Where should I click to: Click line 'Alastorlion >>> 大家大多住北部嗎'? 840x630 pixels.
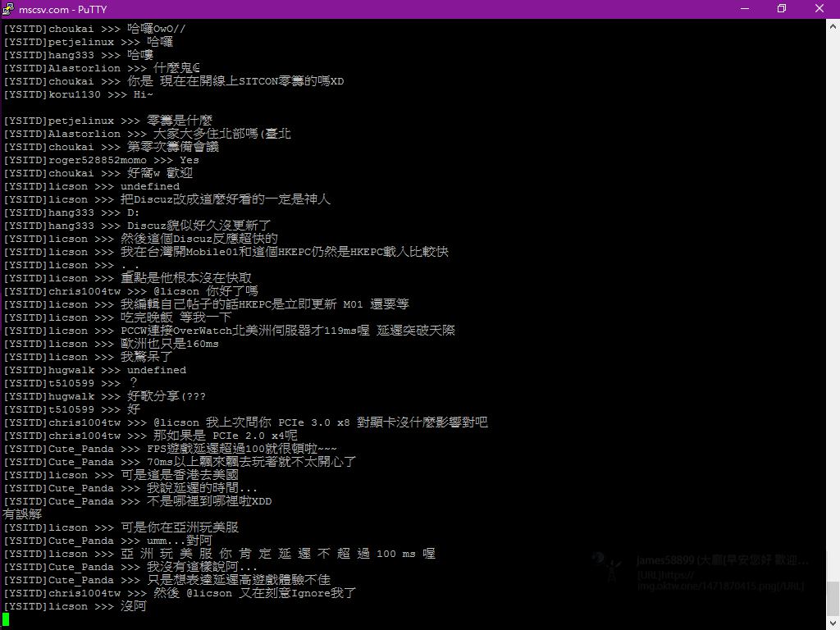pos(147,134)
